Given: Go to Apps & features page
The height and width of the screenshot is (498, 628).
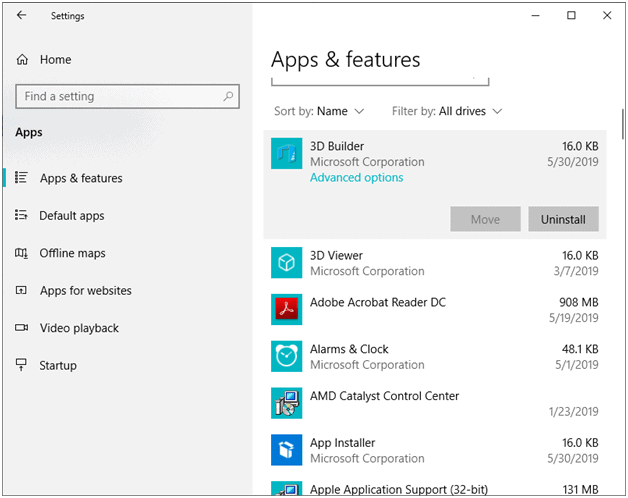Looking at the screenshot, I should pos(81,178).
